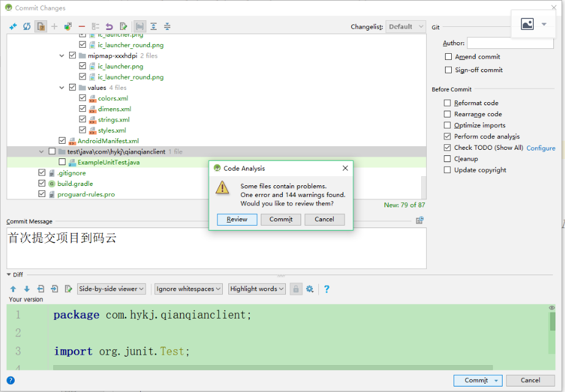Click Cancel in Code Analysis dialog
The height and width of the screenshot is (392, 565).
click(x=324, y=219)
